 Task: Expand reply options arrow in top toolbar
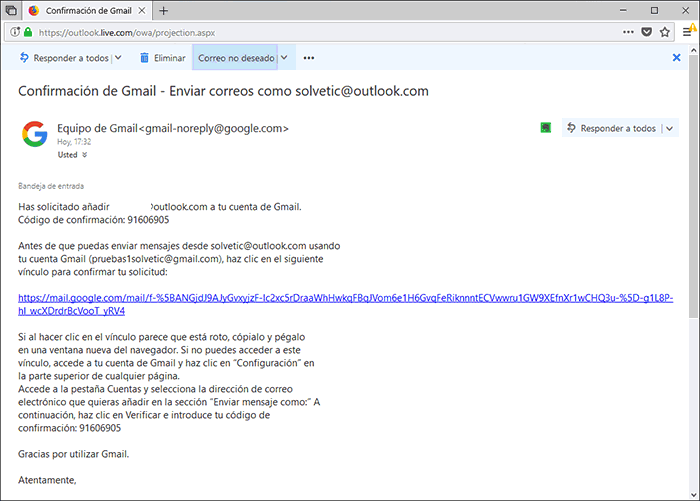click(x=118, y=58)
